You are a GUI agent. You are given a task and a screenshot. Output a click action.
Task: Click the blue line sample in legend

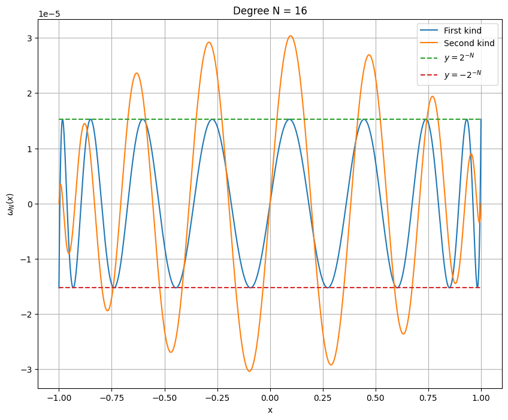pyautogui.click(x=430, y=31)
